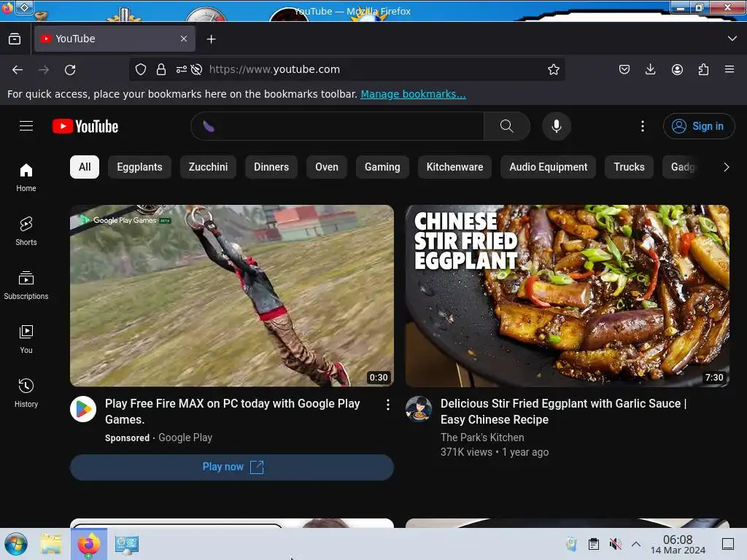Screen dimensions: 747x560
Task: Filter by Gaming chip
Action: tap(382, 167)
